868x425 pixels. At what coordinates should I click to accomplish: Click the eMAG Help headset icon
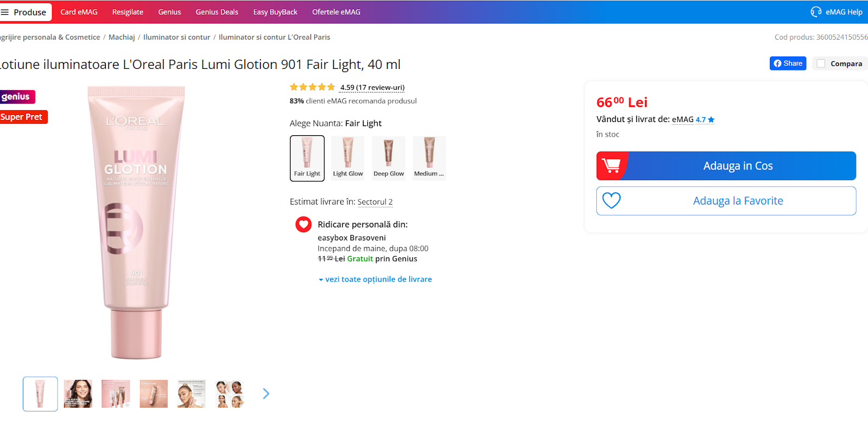click(816, 12)
